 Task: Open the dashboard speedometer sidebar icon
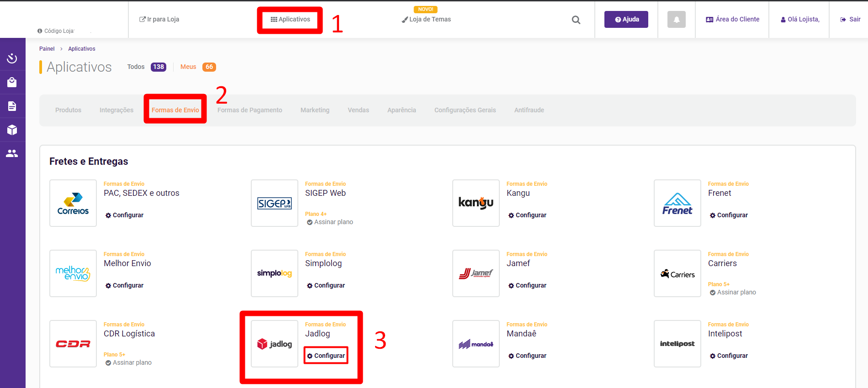coord(12,58)
